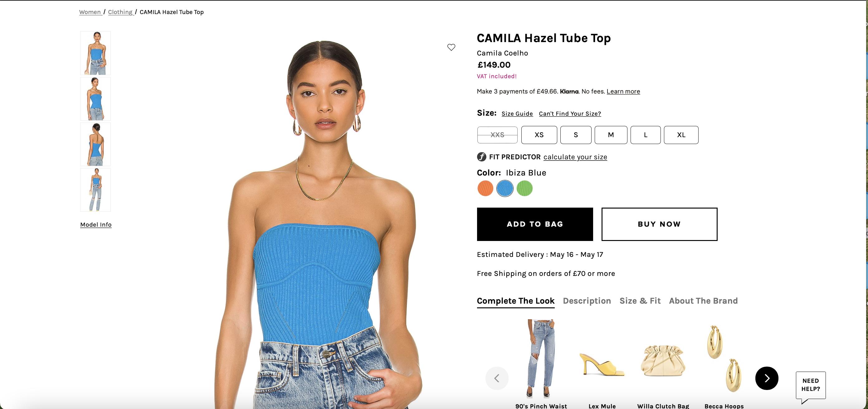Open the Size Guide link
This screenshot has width=868, height=409.
click(517, 114)
